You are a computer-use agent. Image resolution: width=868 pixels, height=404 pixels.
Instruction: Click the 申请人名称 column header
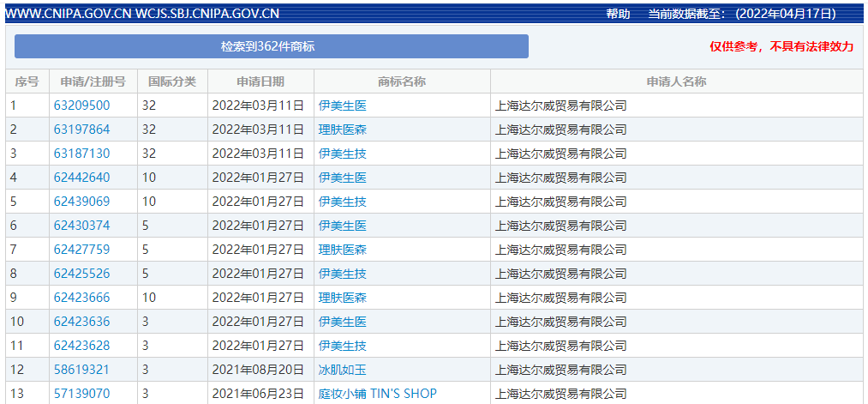676,81
